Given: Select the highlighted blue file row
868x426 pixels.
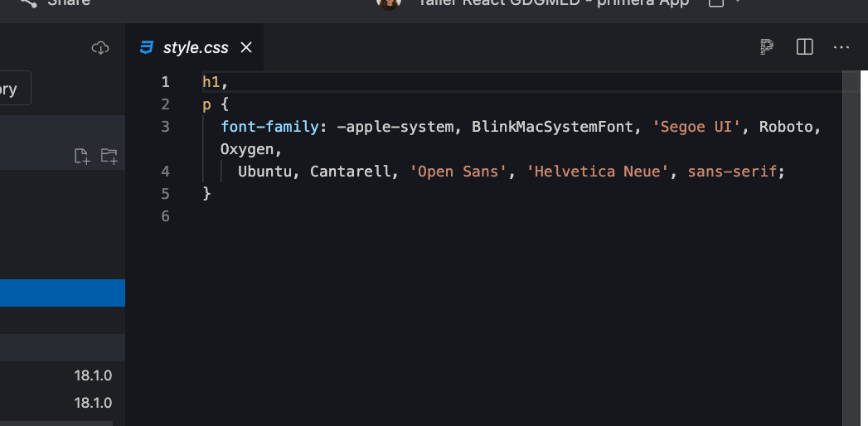Looking at the screenshot, I should tap(62, 293).
